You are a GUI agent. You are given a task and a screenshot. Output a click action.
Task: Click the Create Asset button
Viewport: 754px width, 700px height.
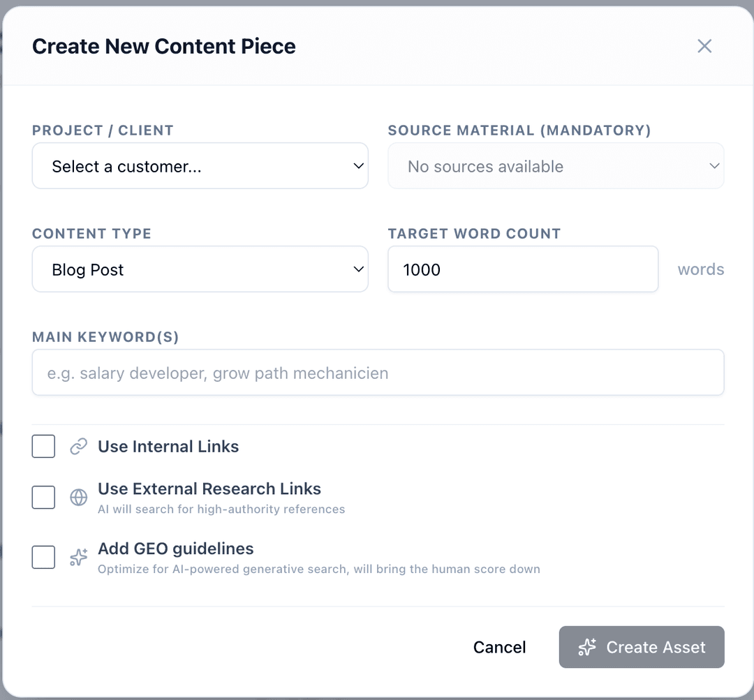(642, 648)
